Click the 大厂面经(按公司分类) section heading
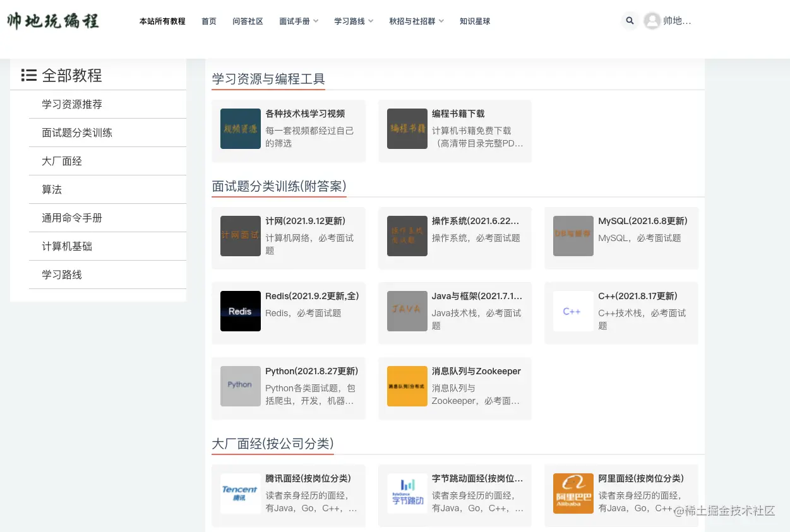 click(x=273, y=444)
